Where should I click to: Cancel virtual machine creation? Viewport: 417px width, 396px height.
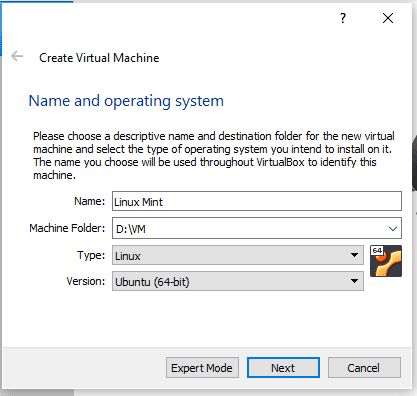tap(364, 368)
